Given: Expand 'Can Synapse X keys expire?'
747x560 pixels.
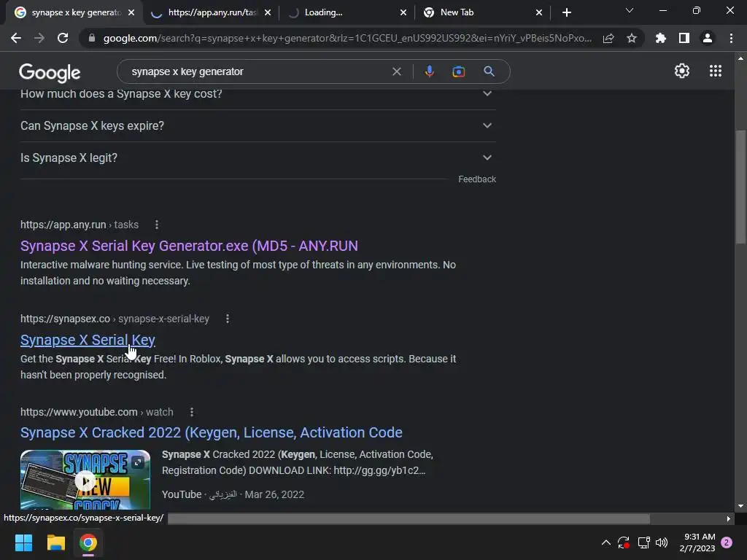Looking at the screenshot, I should tap(258, 125).
